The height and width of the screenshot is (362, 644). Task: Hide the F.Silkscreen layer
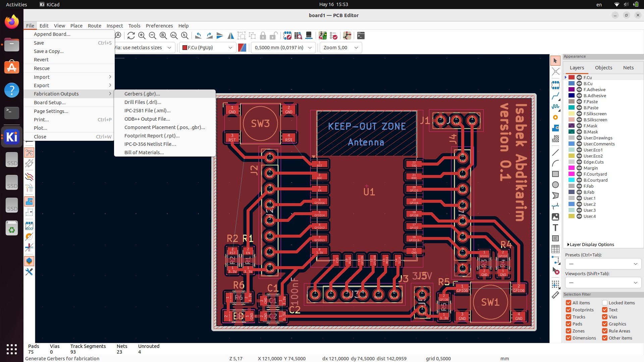pos(579,114)
